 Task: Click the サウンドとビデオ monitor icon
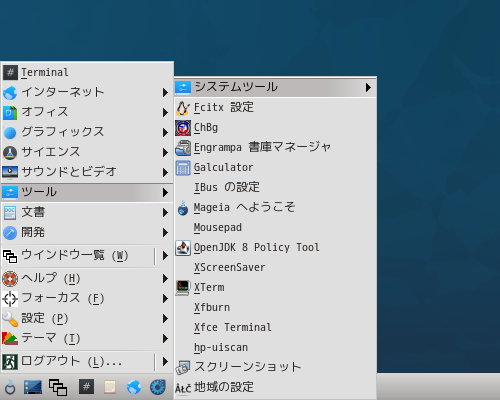point(10,172)
